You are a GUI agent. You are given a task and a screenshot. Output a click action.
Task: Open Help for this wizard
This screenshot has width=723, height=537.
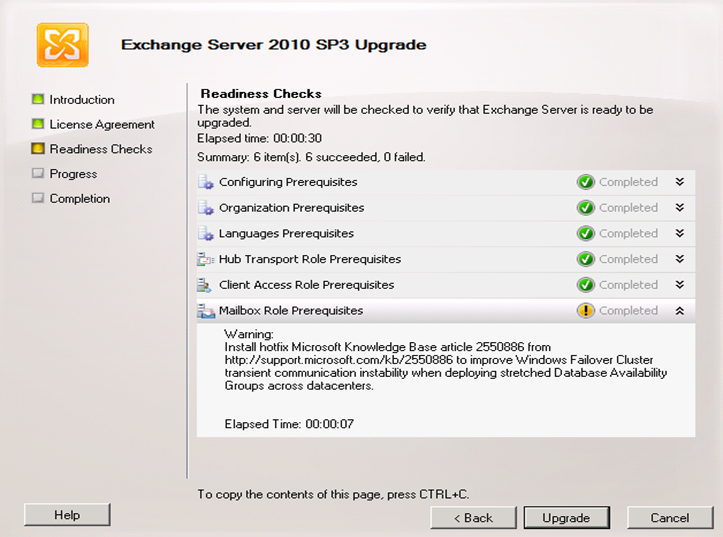coord(67,514)
